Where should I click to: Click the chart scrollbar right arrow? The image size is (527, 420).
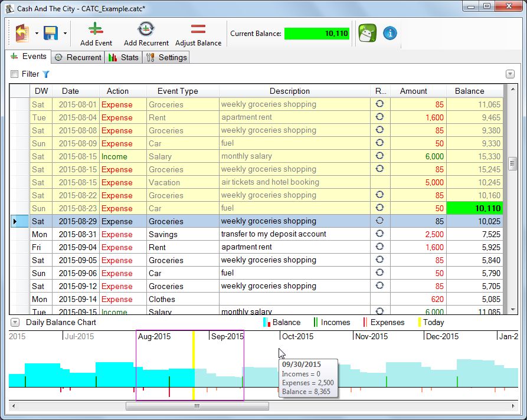[513, 406]
